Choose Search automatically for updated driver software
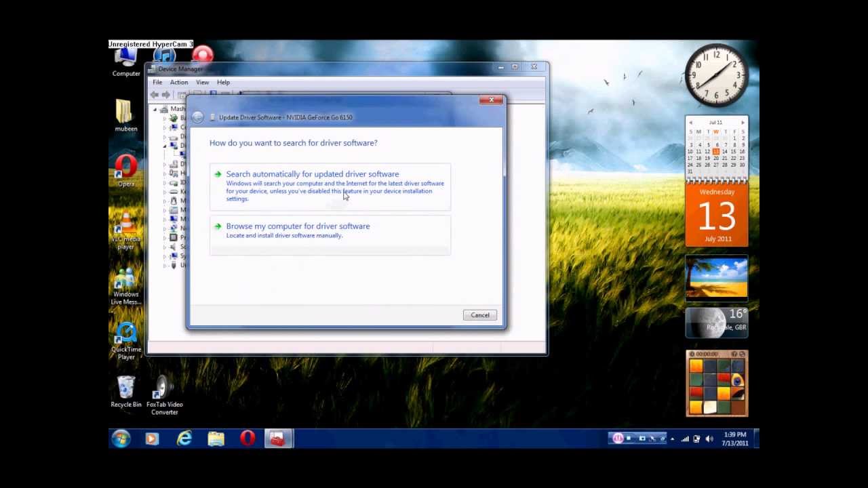 [x=330, y=186]
